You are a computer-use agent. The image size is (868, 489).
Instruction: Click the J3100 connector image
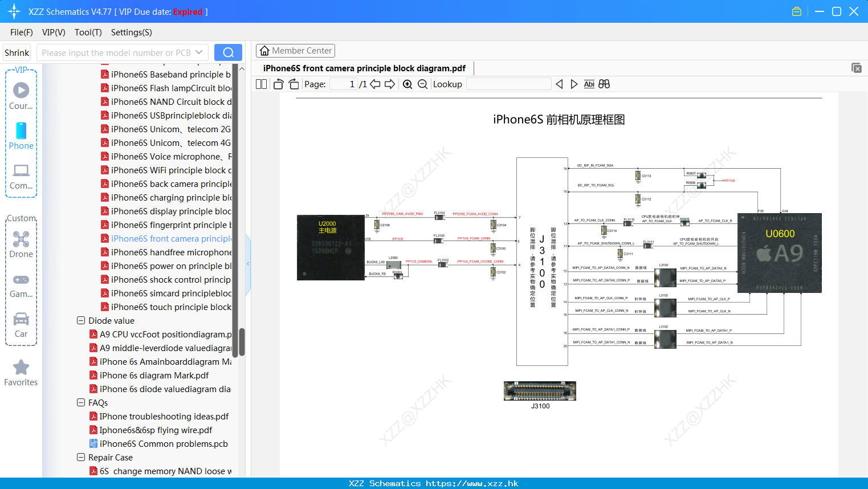(x=540, y=391)
